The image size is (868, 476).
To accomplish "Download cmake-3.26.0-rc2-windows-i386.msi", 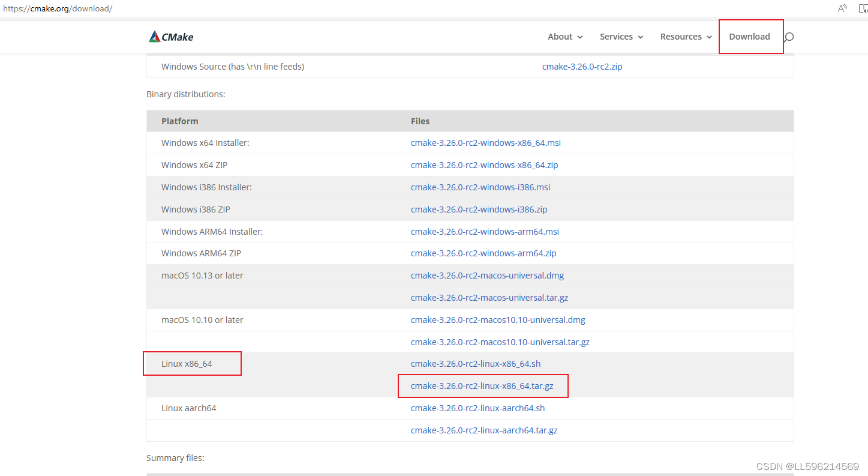I will (480, 187).
